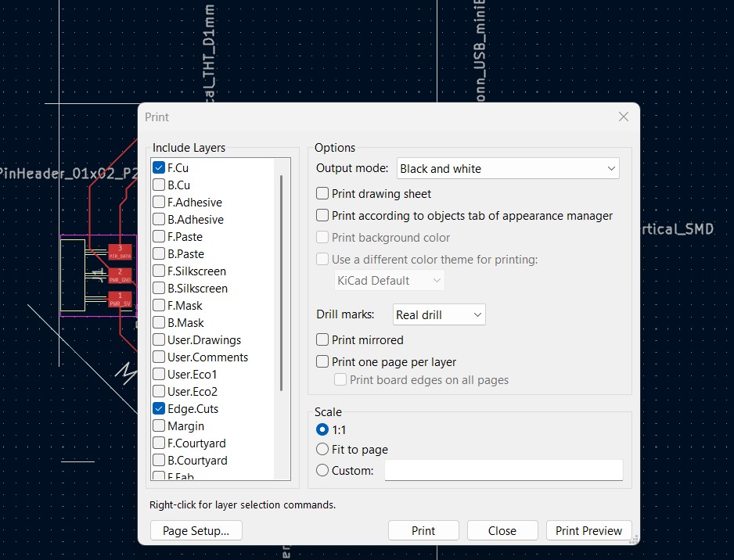
Task: Tick the B.Silkscreen layer checkbox
Action: [x=159, y=288]
